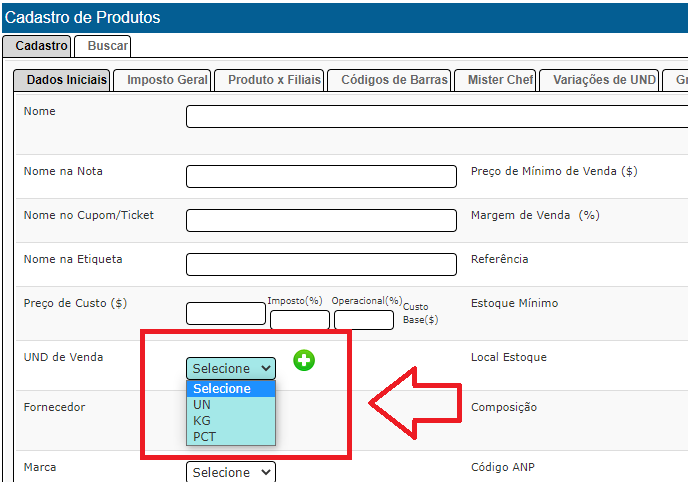Focus the Nome input field

click(437, 116)
